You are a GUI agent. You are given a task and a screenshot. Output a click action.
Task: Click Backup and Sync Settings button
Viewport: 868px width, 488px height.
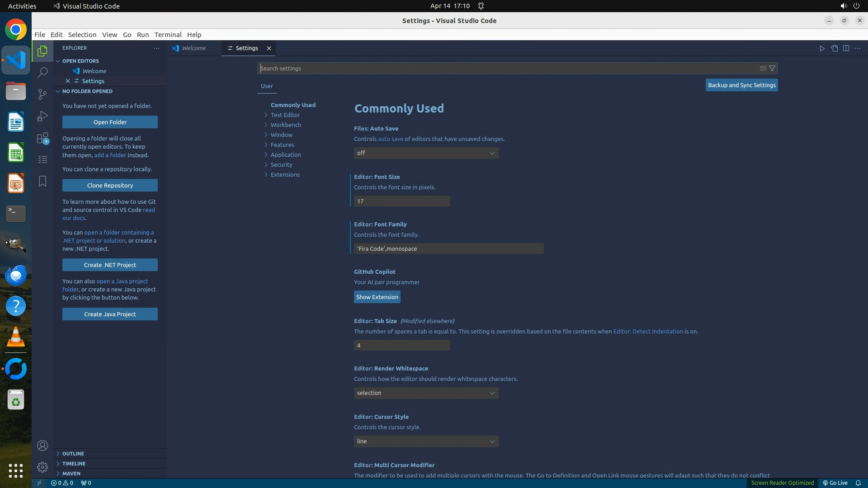(741, 85)
